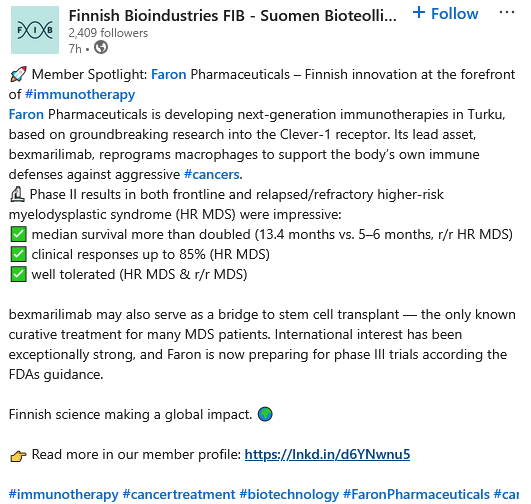Open the post's three-dot options menu
The height and width of the screenshot is (504, 531).
tap(507, 13)
